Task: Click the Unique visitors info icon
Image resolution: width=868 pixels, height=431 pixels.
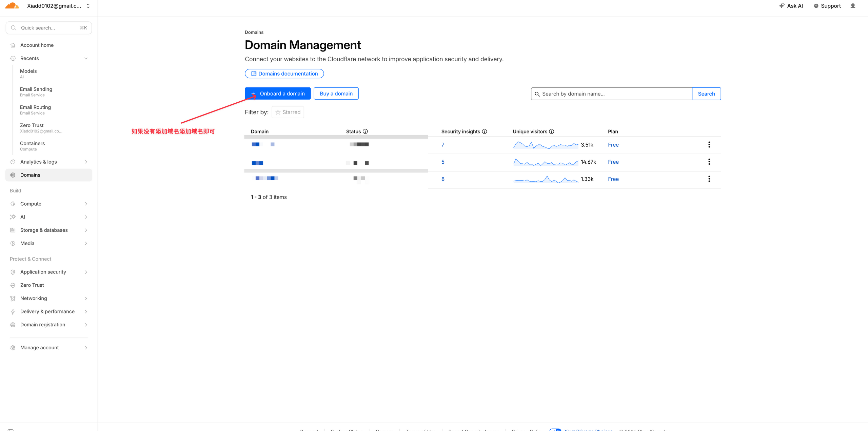Action: click(552, 131)
